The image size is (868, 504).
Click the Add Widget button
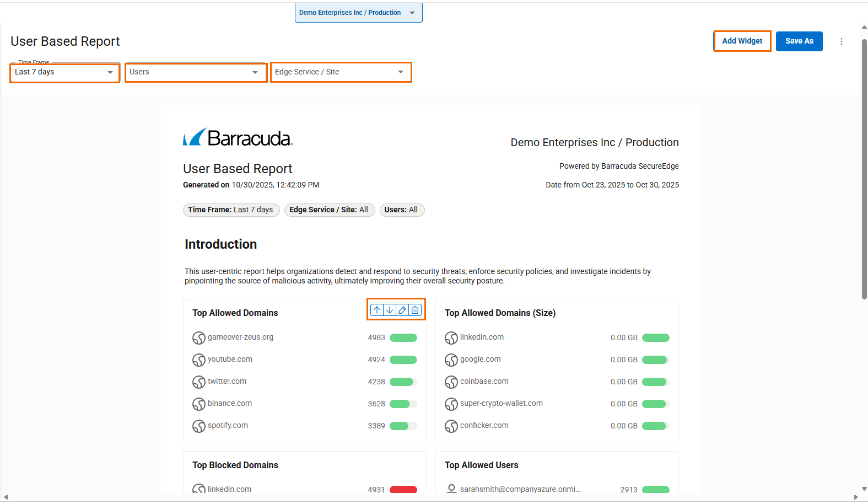tap(742, 41)
